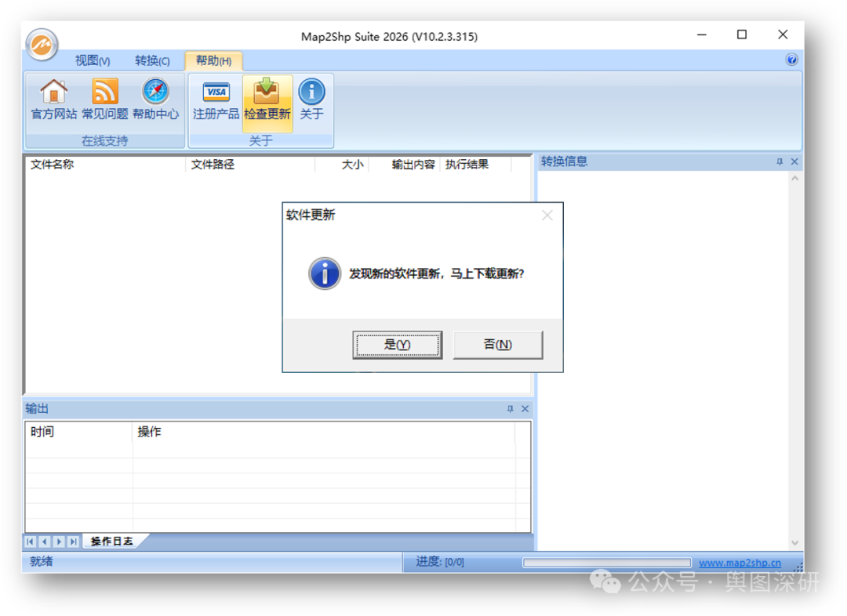Click the Map2Shp application logo button
The height and width of the screenshot is (616, 847).
tap(42, 44)
